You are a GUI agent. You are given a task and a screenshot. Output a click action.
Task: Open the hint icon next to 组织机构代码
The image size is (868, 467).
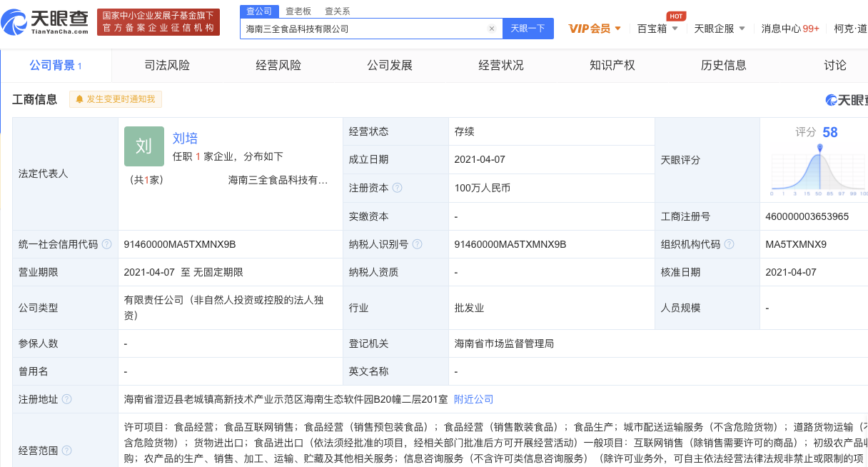(729, 243)
